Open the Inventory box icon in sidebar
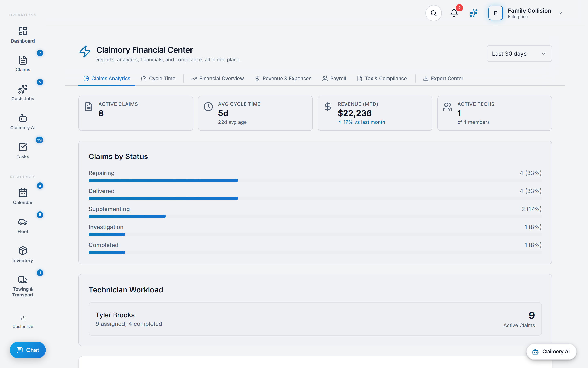The image size is (588, 368). click(x=23, y=251)
